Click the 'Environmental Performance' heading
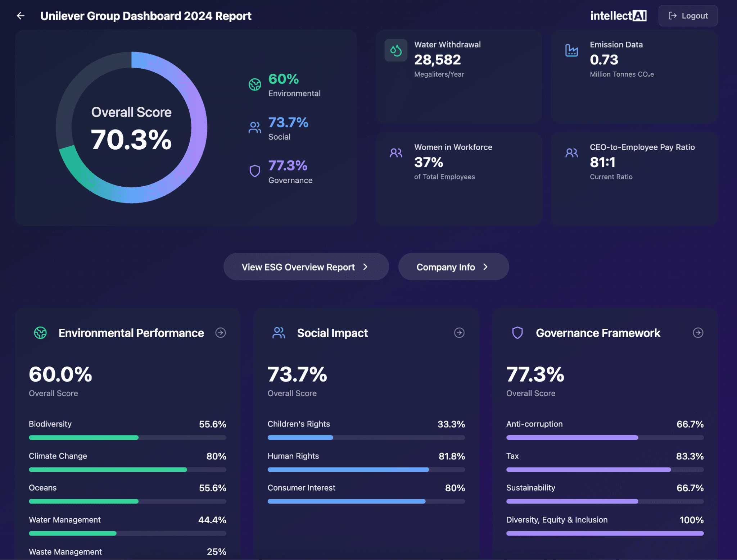The width and height of the screenshot is (737, 560). pos(131,333)
